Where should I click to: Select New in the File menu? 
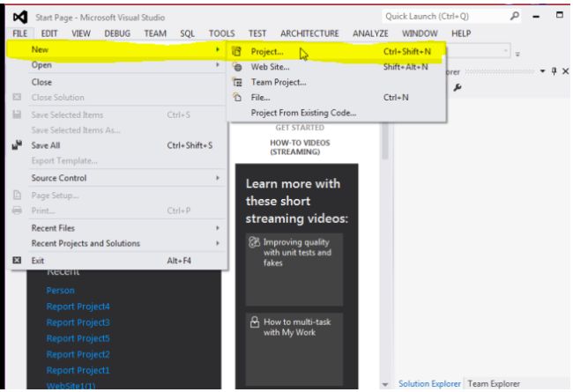click(117, 49)
